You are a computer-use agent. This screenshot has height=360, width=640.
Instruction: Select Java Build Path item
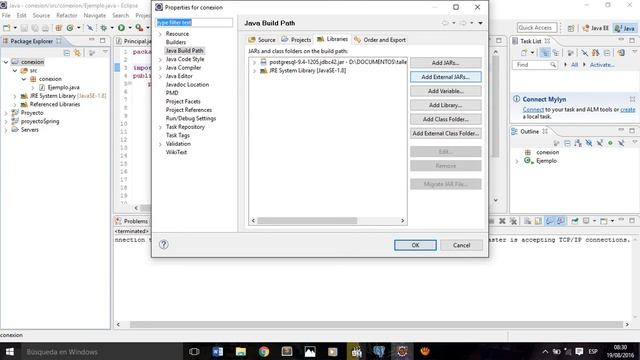click(184, 51)
